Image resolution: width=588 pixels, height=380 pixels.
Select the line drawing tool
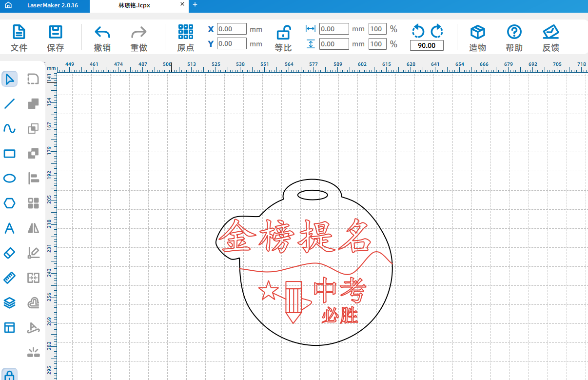point(10,103)
